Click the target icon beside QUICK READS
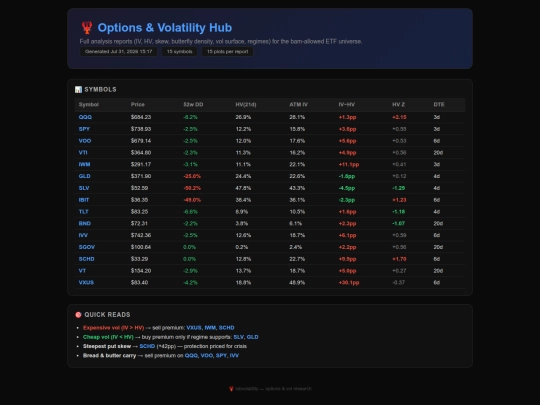This screenshot has height=405, width=540. click(x=78, y=315)
